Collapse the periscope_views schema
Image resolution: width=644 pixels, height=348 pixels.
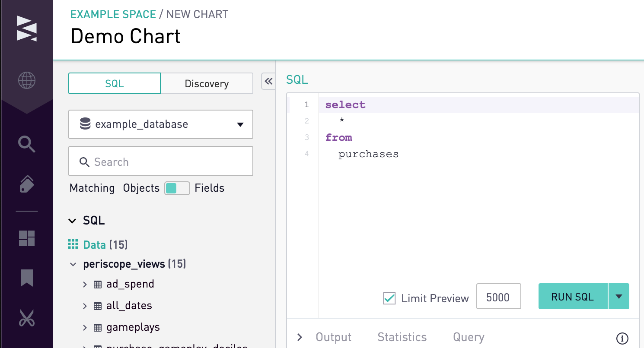click(73, 264)
